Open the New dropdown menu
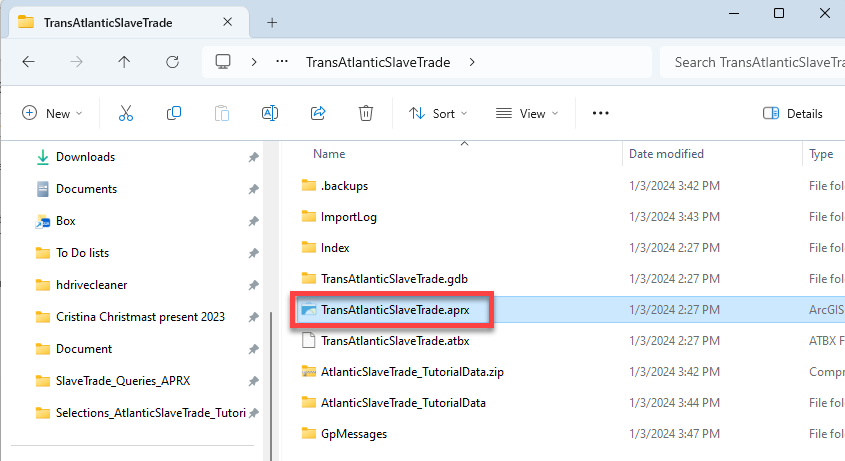 [52, 113]
